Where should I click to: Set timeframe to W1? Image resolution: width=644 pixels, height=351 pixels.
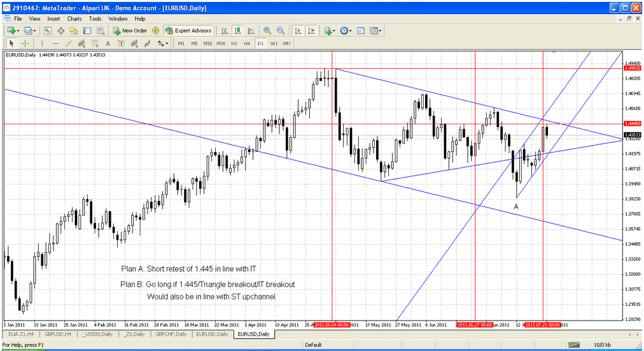point(274,43)
